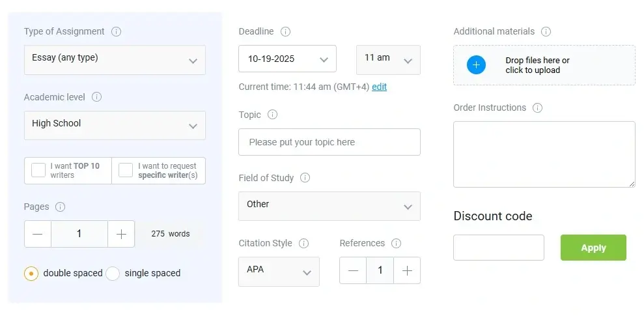Click the green Apply button

(x=593, y=248)
